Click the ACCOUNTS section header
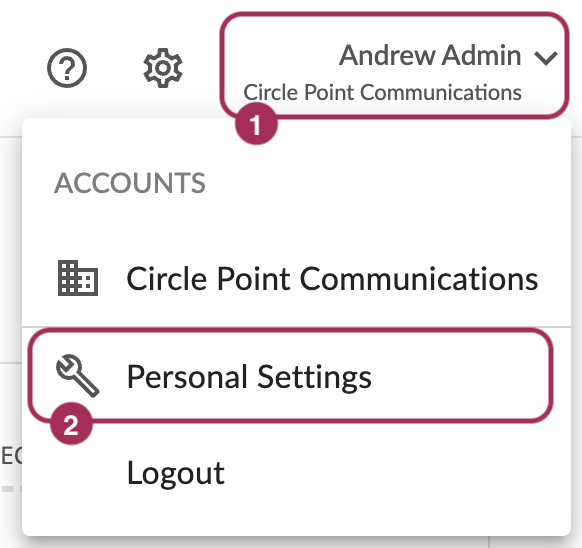The width and height of the screenshot is (582, 548). tap(130, 183)
